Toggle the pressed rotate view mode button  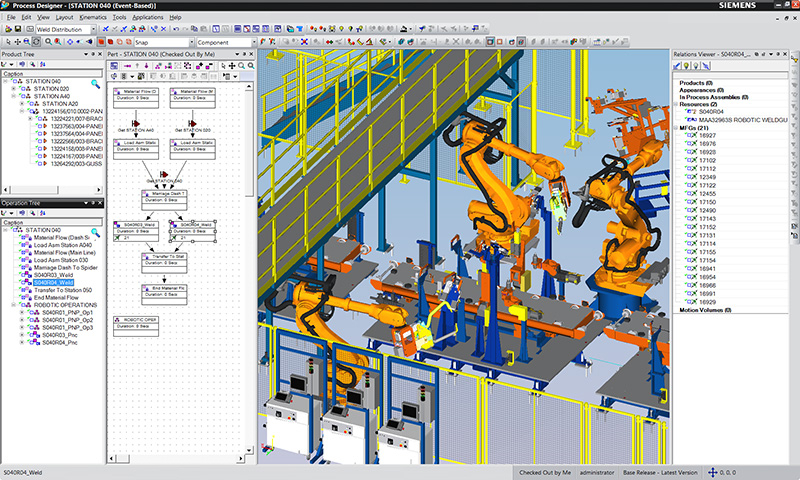pyautogui.click(x=36, y=42)
